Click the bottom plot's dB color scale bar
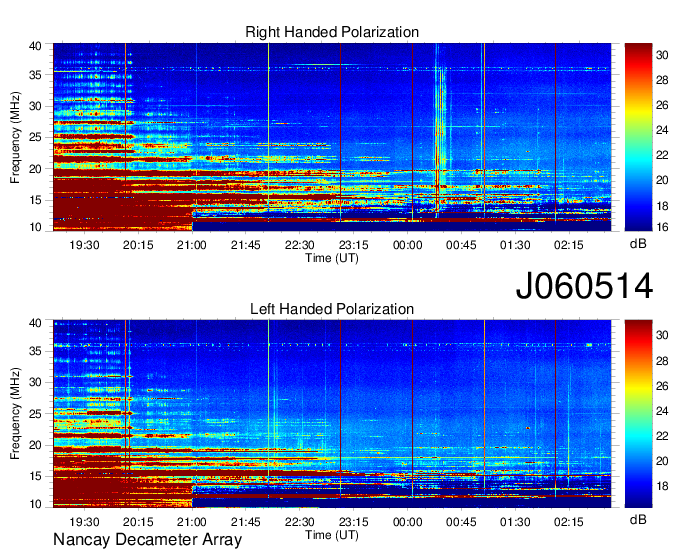 [638, 414]
